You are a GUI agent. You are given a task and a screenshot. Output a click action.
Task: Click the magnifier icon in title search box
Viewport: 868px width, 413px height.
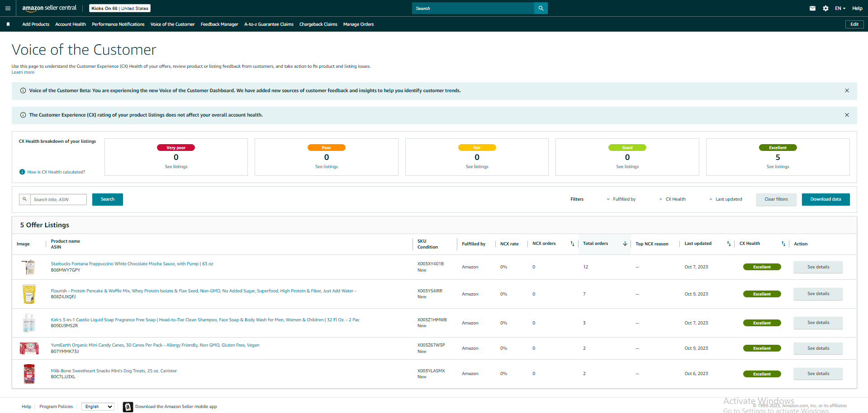(25, 199)
